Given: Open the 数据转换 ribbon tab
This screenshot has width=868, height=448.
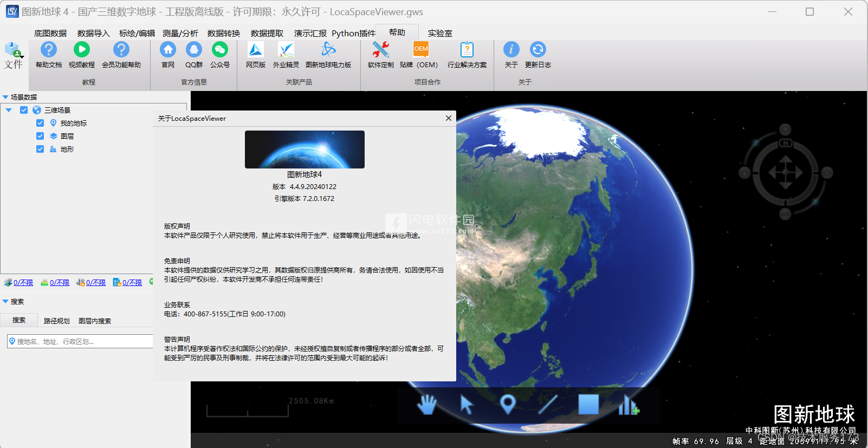Looking at the screenshot, I should point(224,33).
